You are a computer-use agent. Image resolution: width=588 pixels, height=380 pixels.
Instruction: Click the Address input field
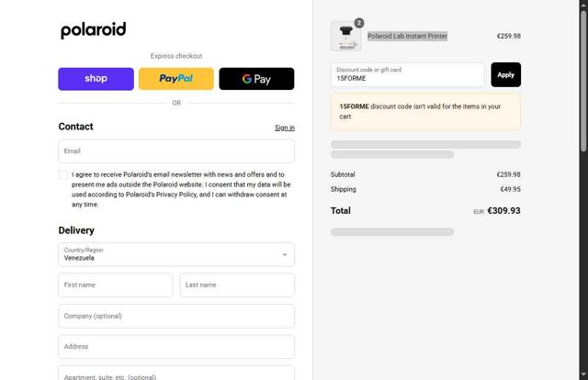tap(176, 346)
